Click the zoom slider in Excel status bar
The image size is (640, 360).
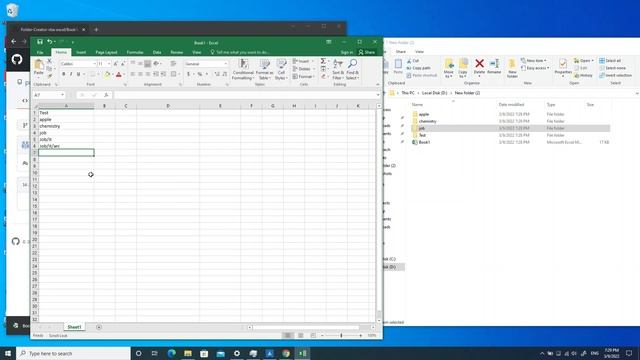point(341,336)
